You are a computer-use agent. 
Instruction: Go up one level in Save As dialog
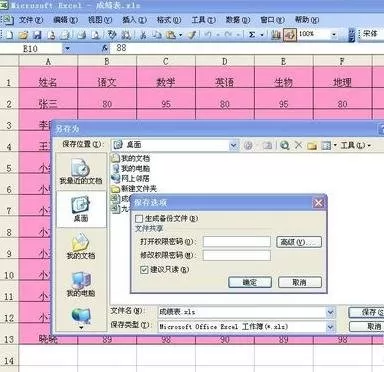click(x=267, y=145)
